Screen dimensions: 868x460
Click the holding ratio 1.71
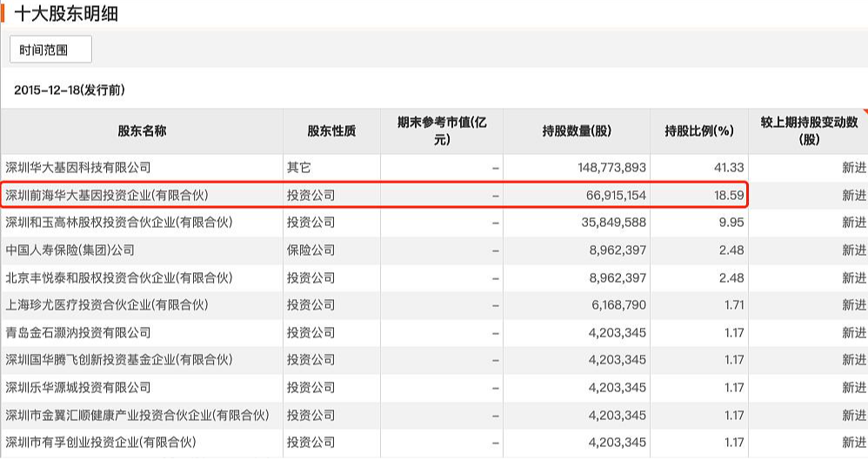(x=735, y=304)
